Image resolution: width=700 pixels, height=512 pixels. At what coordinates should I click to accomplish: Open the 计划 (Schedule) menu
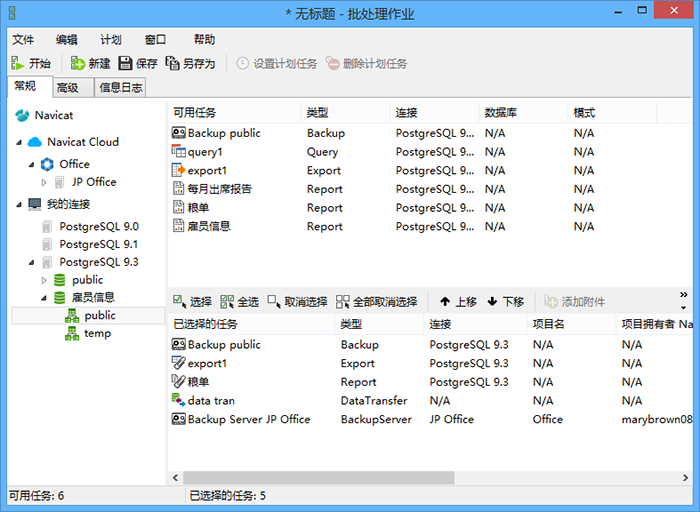111,40
